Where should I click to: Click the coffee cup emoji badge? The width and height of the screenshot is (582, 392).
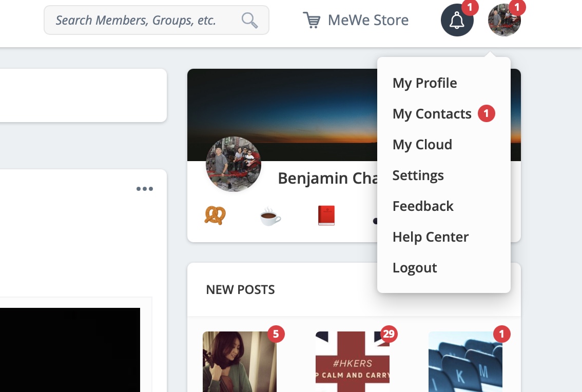pyautogui.click(x=270, y=215)
